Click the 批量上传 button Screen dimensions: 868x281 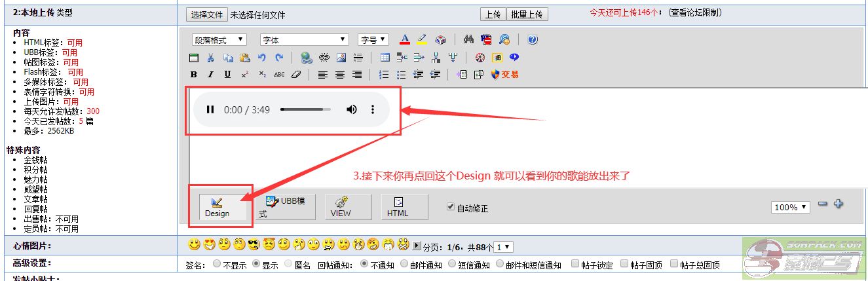pyautogui.click(x=527, y=14)
